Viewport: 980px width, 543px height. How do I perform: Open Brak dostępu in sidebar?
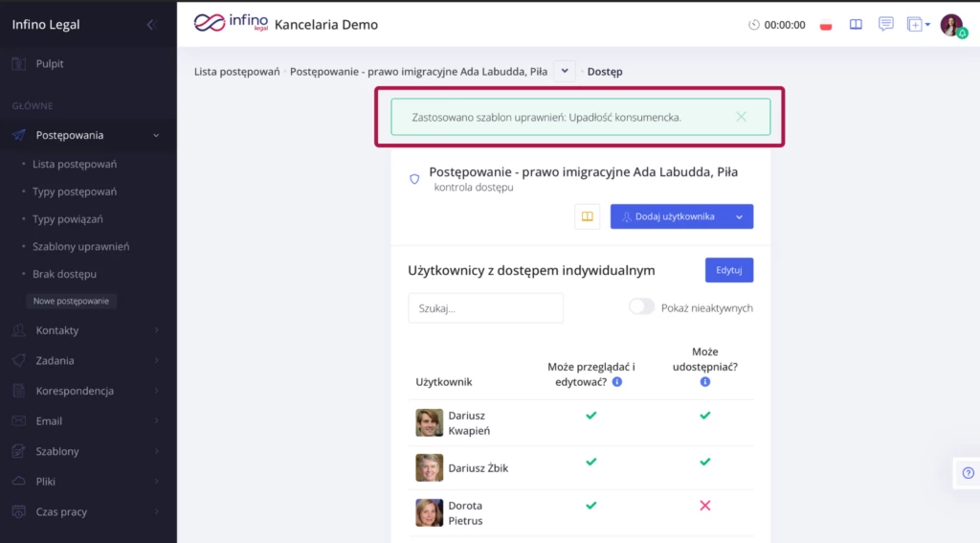(x=64, y=274)
